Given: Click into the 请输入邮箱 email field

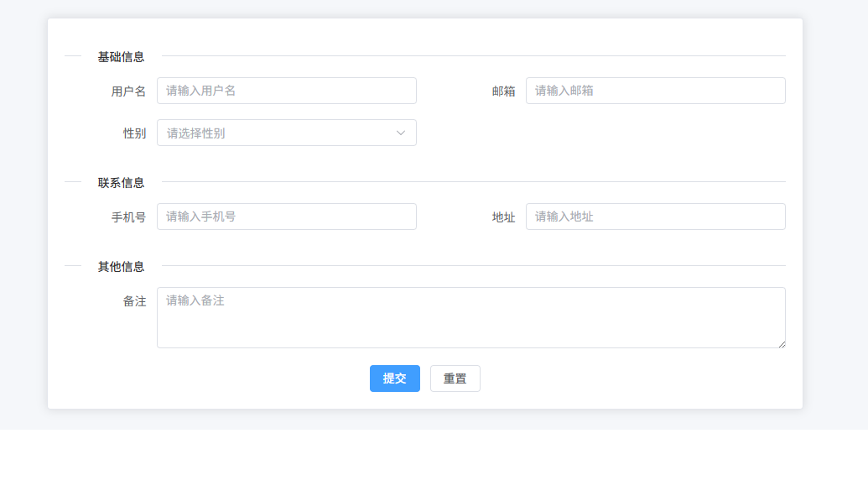Looking at the screenshot, I should click(655, 91).
